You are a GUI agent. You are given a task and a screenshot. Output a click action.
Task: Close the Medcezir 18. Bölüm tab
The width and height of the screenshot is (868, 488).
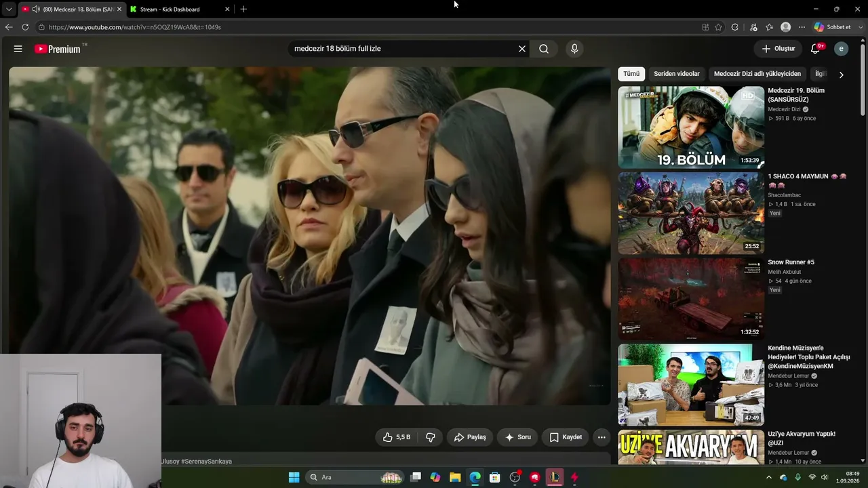tap(119, 9)
